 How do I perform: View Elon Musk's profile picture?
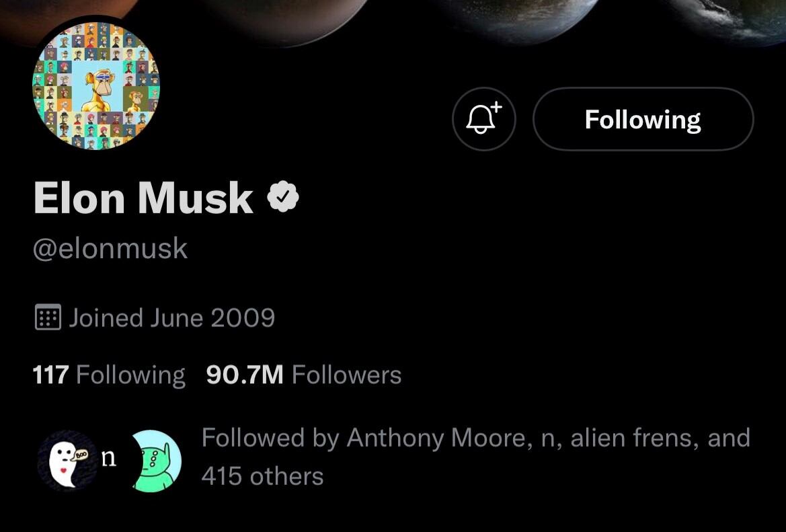coord(95,85)
